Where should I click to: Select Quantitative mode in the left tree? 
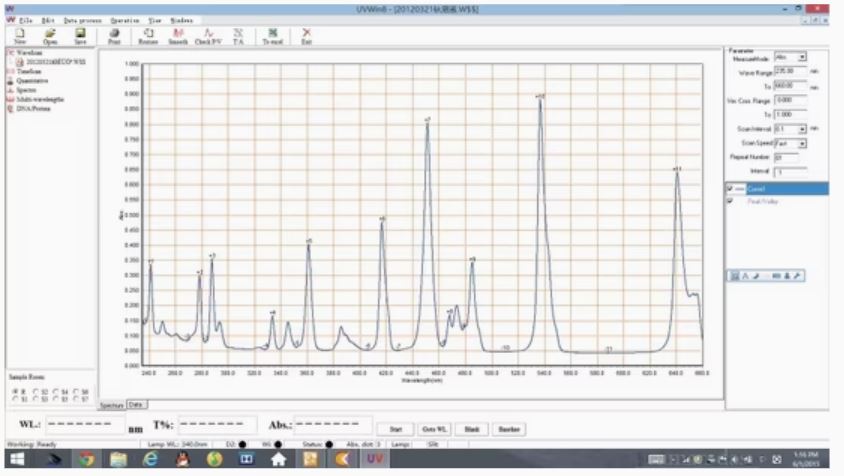(x=32, y=81)
